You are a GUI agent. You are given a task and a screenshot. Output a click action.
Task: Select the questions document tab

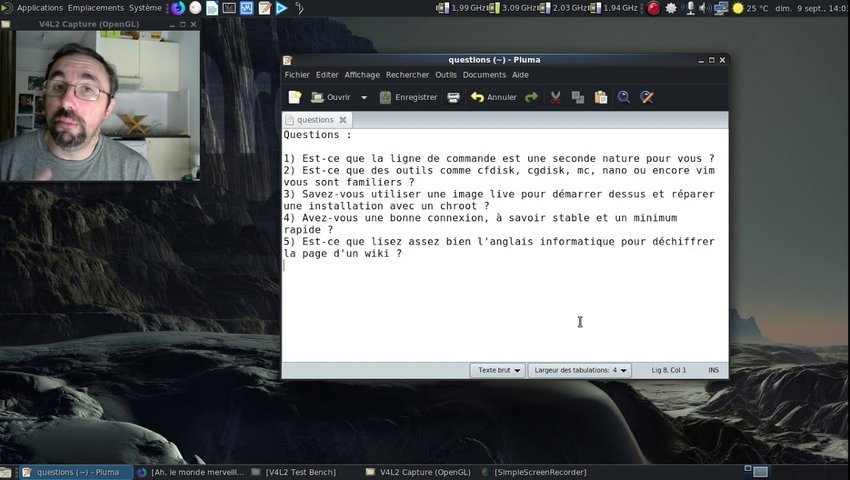315,120
